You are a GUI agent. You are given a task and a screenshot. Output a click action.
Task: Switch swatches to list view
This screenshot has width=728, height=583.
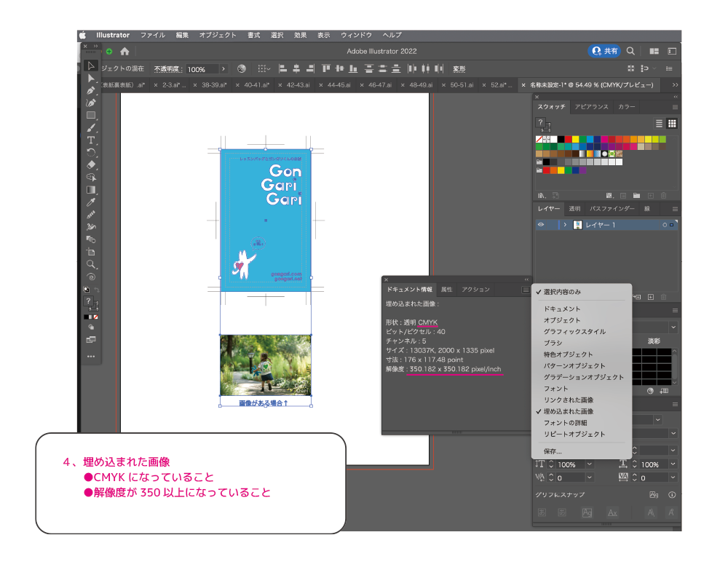tap(659, 124)
